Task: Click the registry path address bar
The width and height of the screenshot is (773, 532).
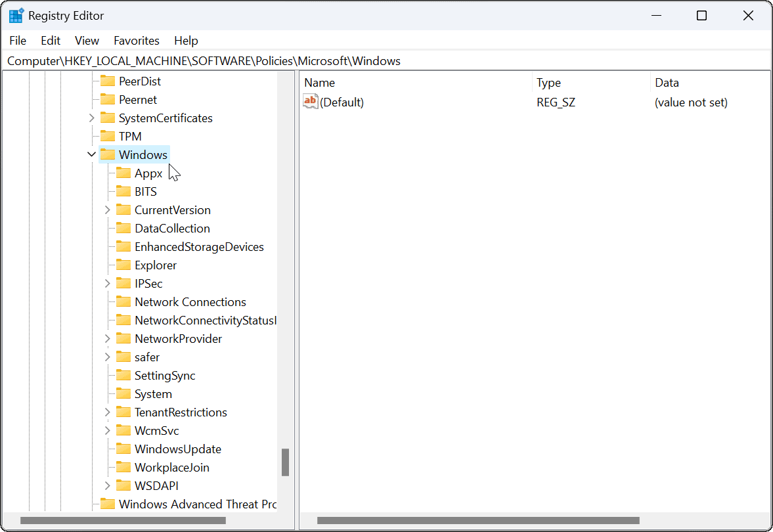Action: (x=386, y=61)
